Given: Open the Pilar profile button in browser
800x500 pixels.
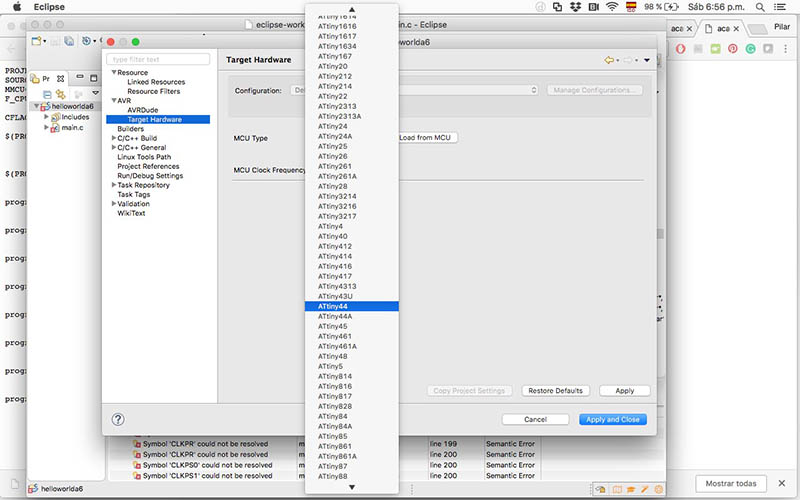Looking at the screenshot, I should point(782,27).
